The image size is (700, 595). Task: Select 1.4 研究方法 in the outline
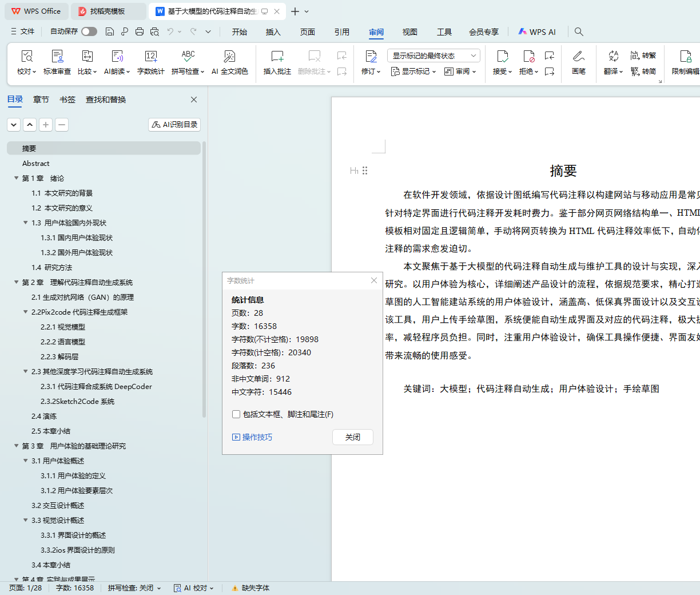[51, 267]
